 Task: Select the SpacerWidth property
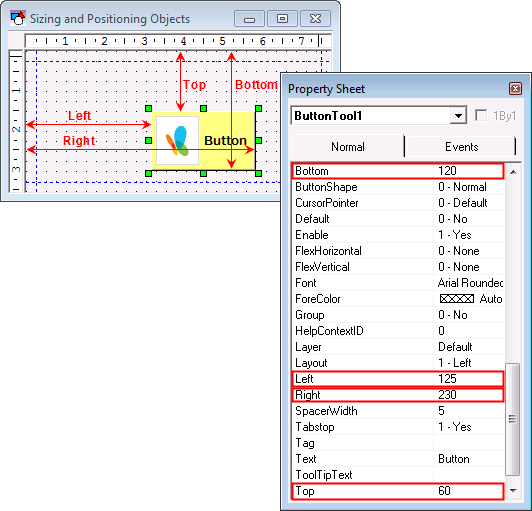coord(326,411)
